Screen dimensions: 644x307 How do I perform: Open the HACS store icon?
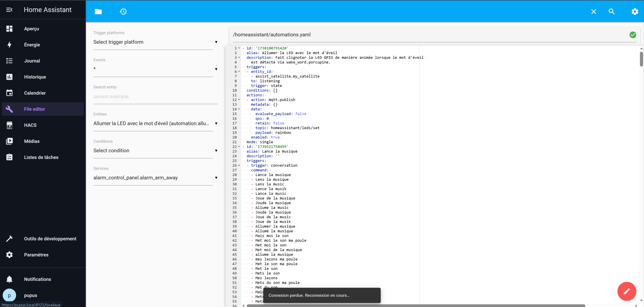tap(9, 125)
